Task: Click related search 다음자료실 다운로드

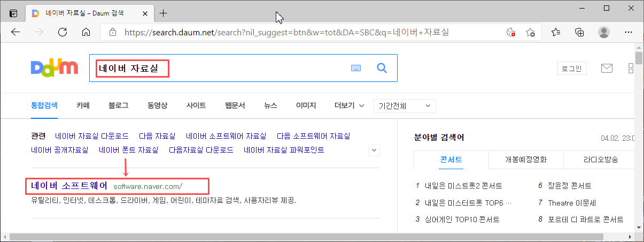Action: [x=201, y=150]
